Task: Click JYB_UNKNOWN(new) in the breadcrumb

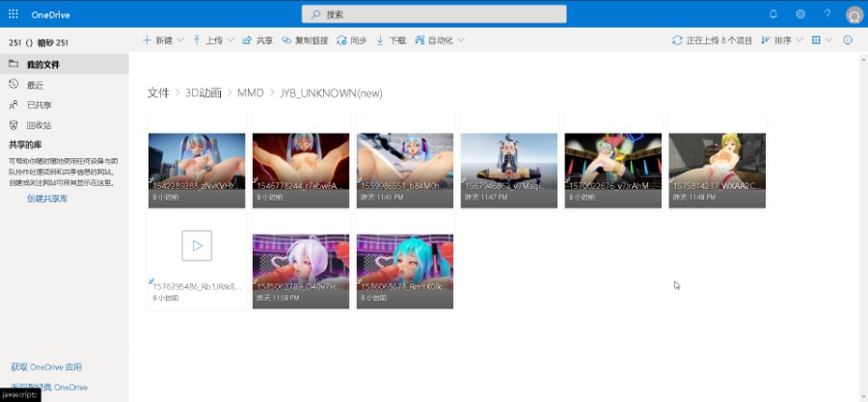Action: (x=331, y=94)
